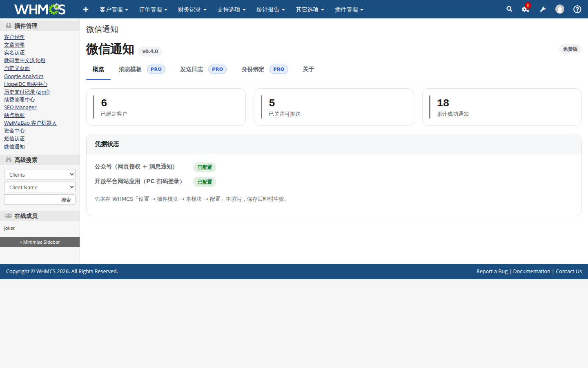The height and width of the screenshot is (368, 588).
Task: Click the 累计成功通知 stat card
Action: (502, 107)
